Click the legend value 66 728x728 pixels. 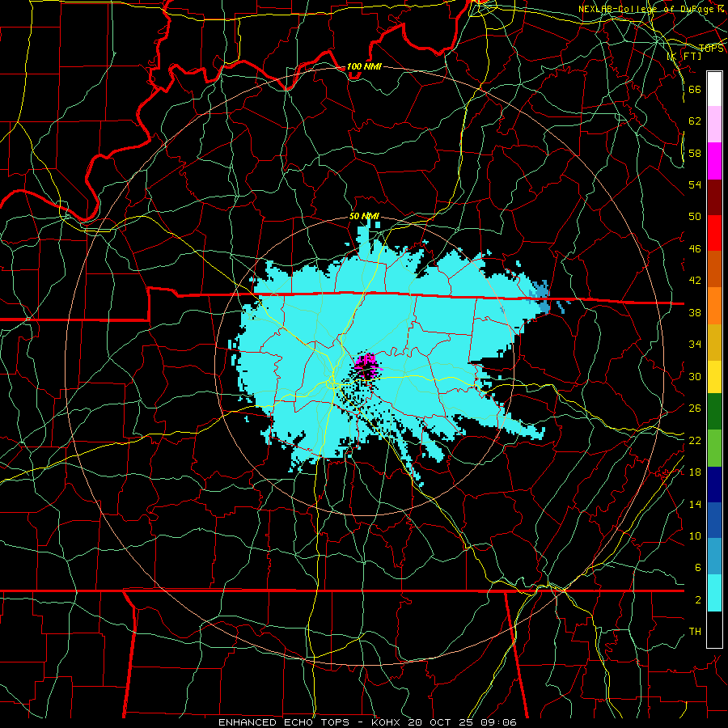695,89
